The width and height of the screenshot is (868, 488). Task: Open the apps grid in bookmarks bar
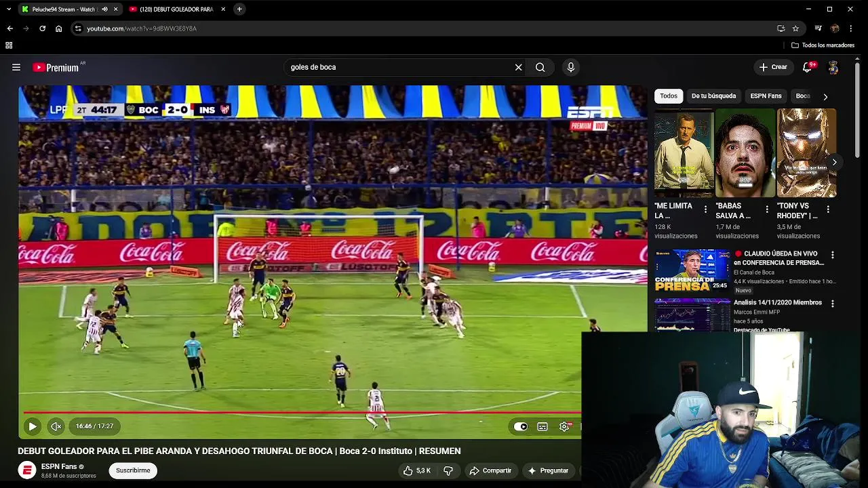[x=9, y=45]
